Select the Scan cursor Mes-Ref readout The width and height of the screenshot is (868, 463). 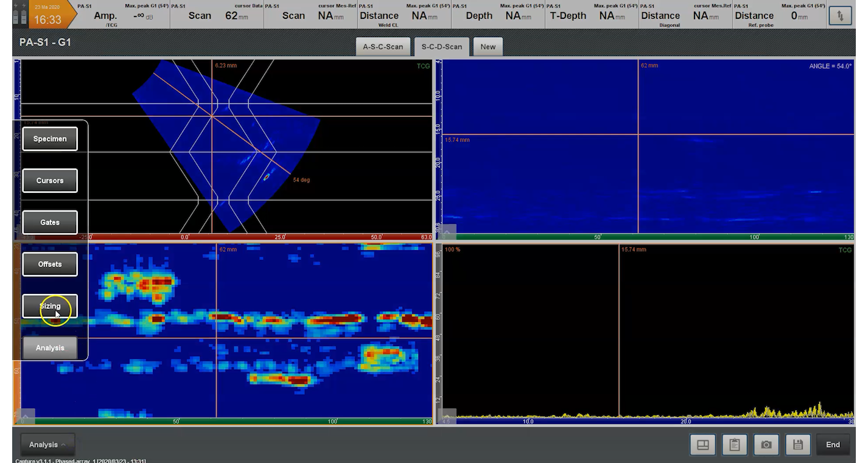[x=310, y=16]
